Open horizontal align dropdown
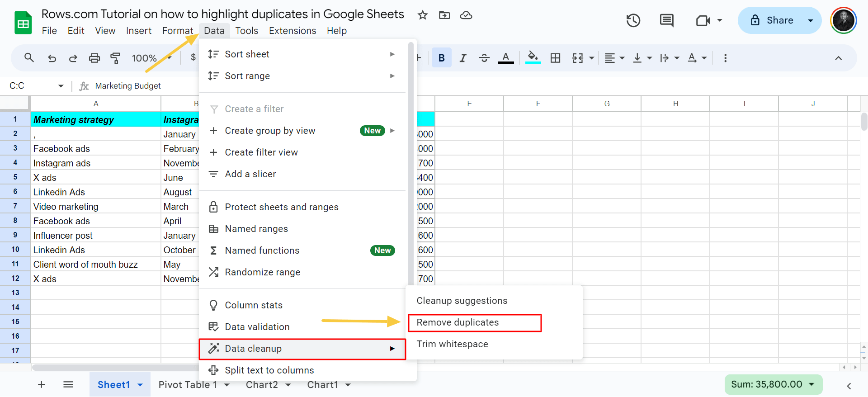 [615, 58]
